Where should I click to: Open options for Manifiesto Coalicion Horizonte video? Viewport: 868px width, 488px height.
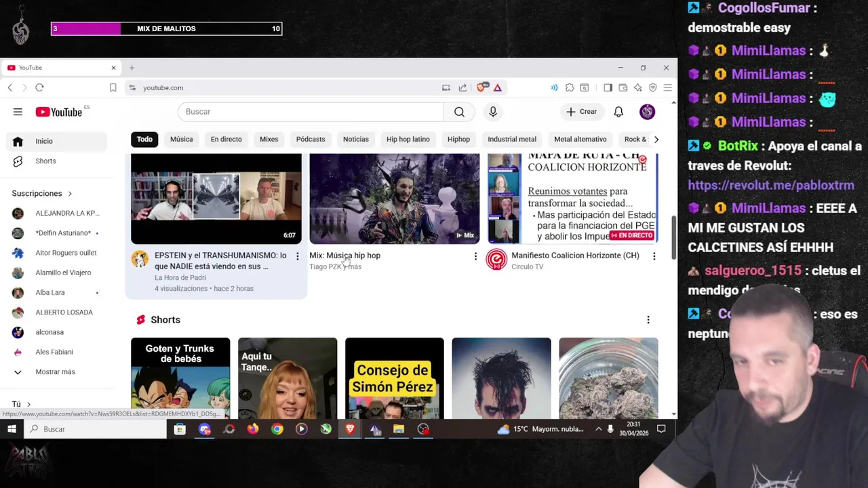pos(654,256)
